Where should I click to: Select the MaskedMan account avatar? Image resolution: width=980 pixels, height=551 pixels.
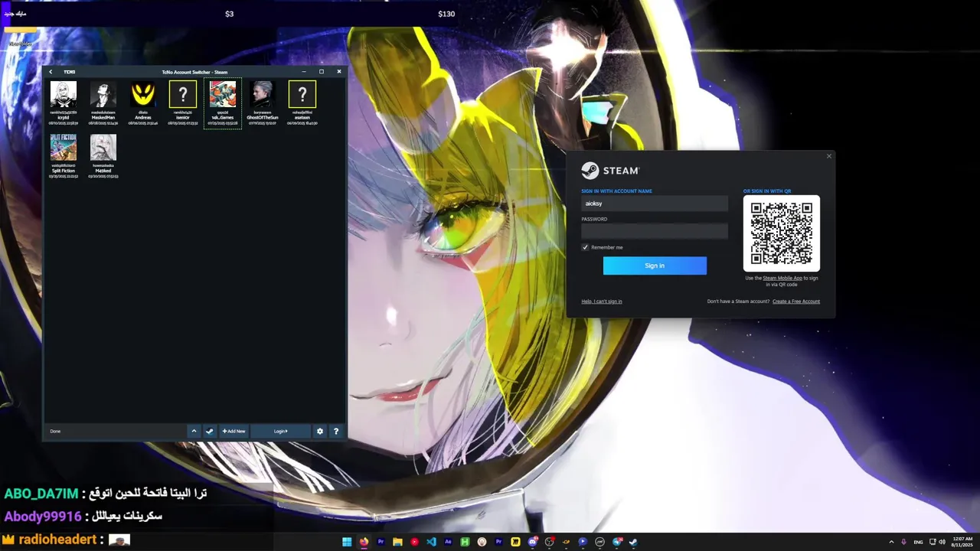click(x=103, y=95)
